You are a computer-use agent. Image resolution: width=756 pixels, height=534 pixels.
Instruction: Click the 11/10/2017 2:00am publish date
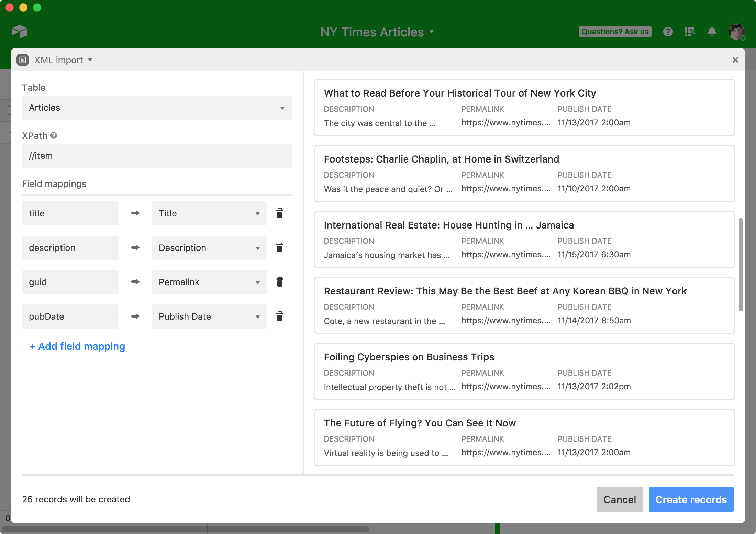pyautogui.click(x=594, y=189)
